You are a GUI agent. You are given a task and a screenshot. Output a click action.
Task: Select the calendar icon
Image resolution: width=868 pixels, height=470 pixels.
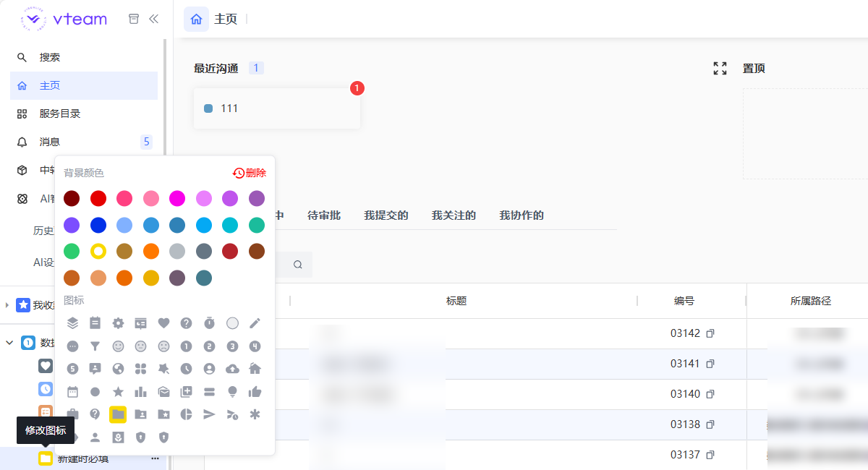pos(72,392)
